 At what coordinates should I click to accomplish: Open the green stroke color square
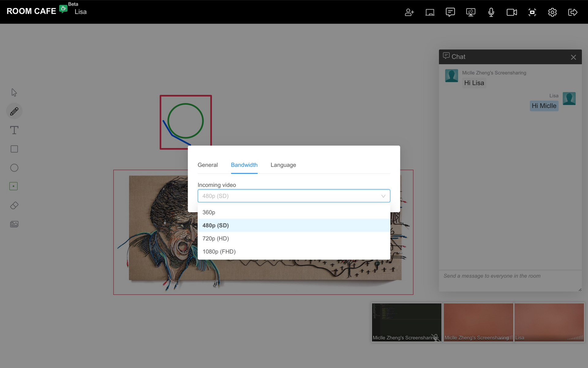[13, 186]
